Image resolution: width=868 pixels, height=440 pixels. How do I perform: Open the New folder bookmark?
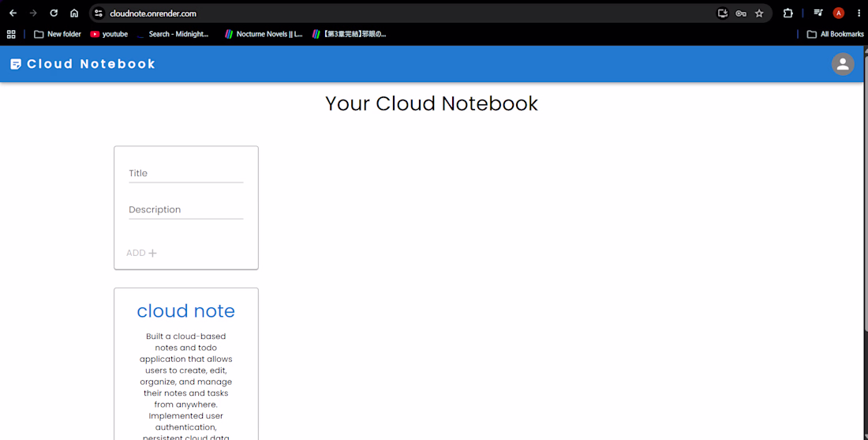pyautogui.click(x=58, y=34)
